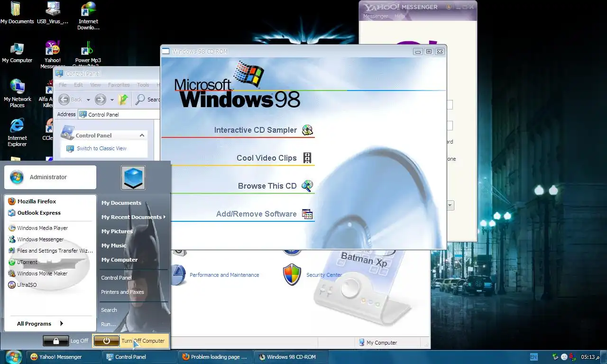The width and height of the screenshot is (607, 364).
Task: Switch to Control Panel taskbar button
Action: 140,357
